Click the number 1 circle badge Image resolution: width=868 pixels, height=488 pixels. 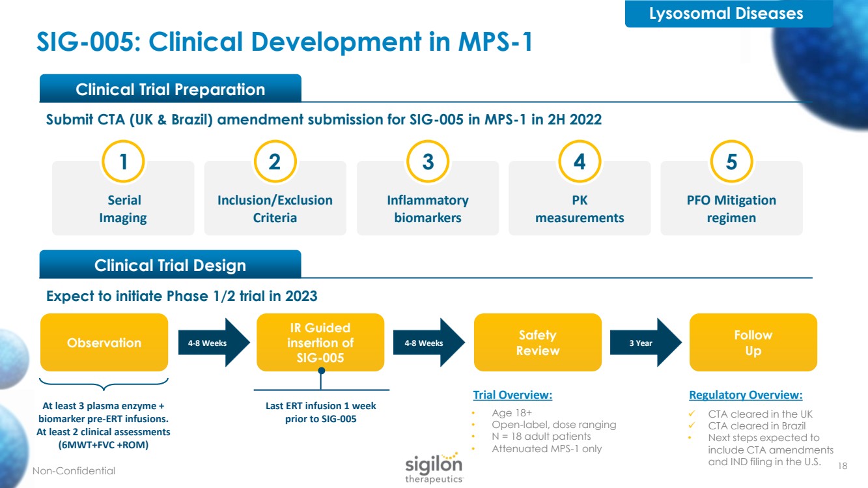[x=123, y=161]
